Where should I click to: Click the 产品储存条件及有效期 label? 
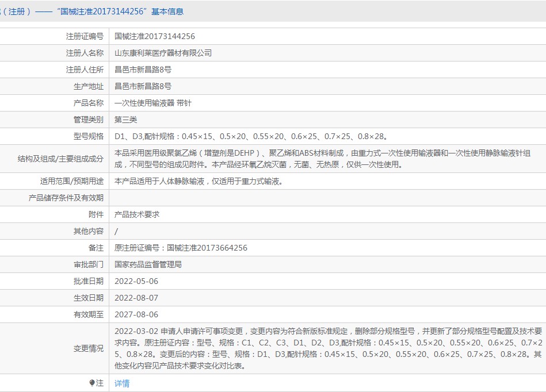click(x=66, y=198)
